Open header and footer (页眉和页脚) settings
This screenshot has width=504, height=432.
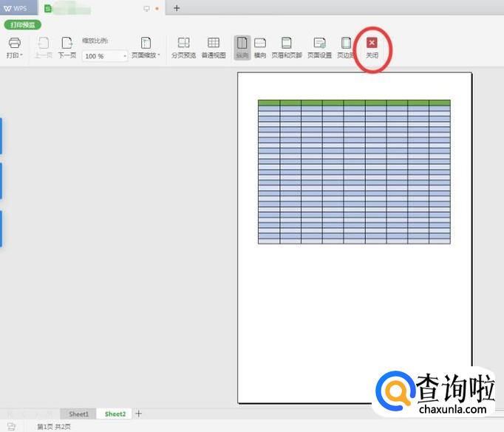click(x=287, y=47)
